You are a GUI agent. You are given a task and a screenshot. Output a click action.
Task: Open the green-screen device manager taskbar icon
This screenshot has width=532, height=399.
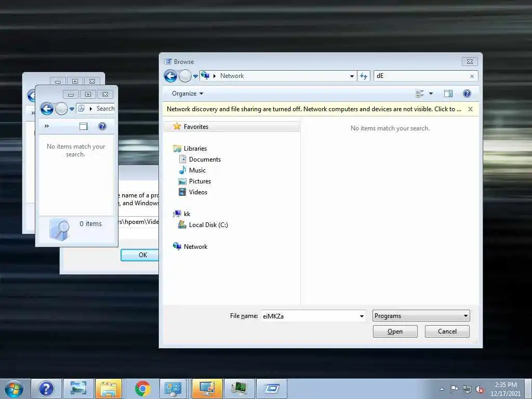point(239,389)
